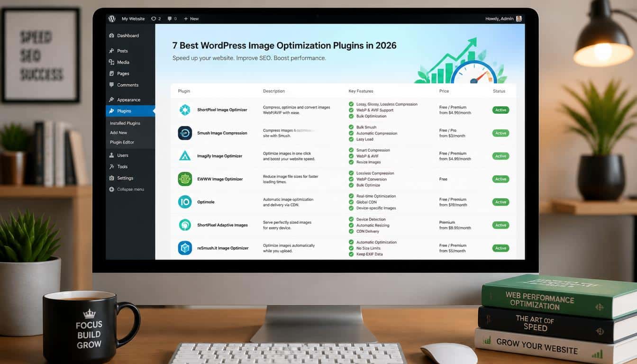Click the ShortPixel Adaptive Images plugin name
The height and width of the screenshot is (364, 637).
[x=222, y=225]
